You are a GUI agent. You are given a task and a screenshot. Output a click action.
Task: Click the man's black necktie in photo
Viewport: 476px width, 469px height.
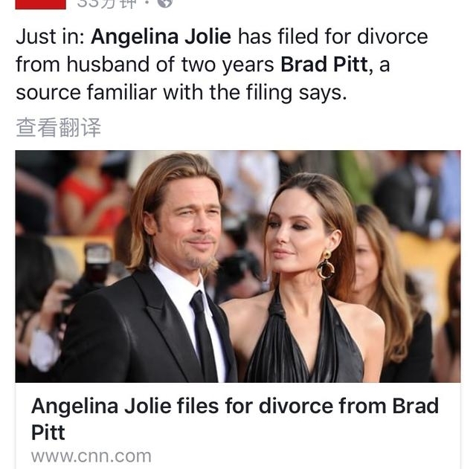pos(201,334)
